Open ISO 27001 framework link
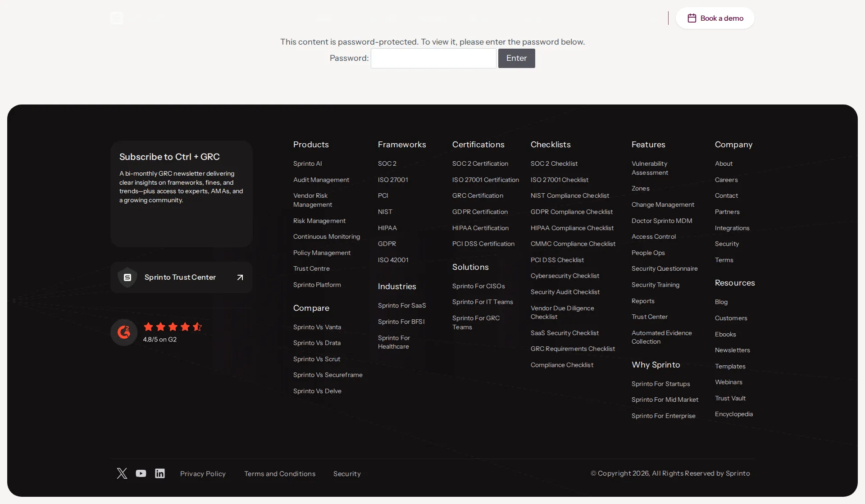 coord(393,180)
